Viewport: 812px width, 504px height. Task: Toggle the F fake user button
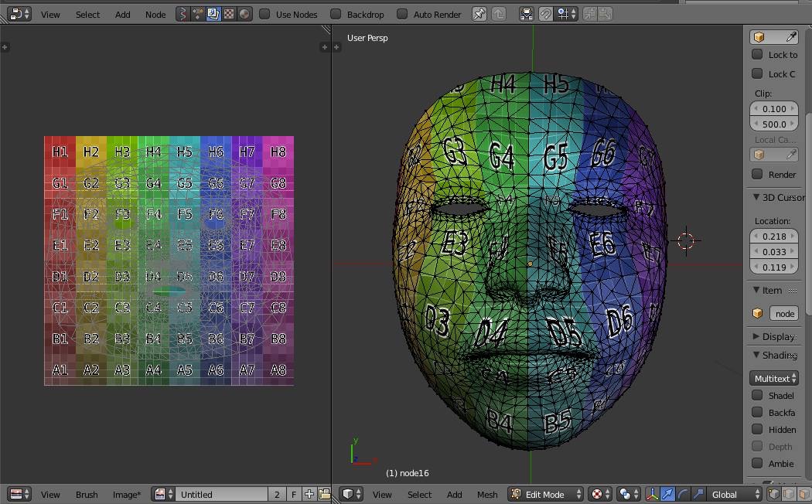[294, 494]
